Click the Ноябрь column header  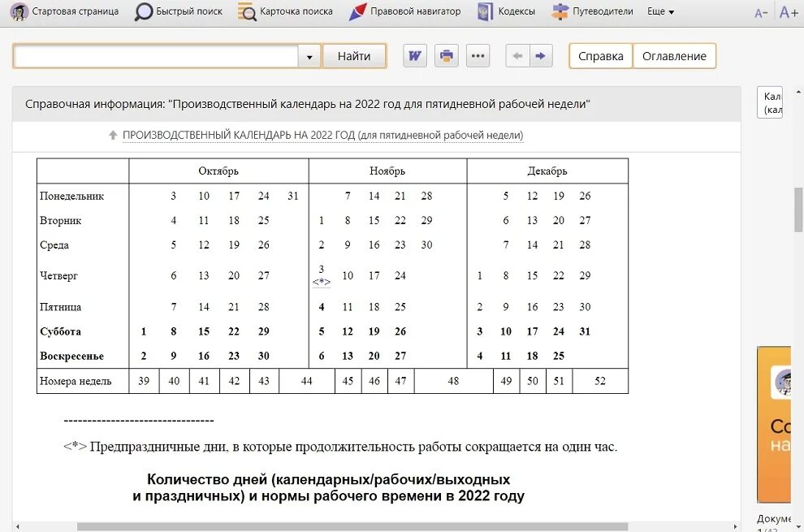click(x=387, y=171)
